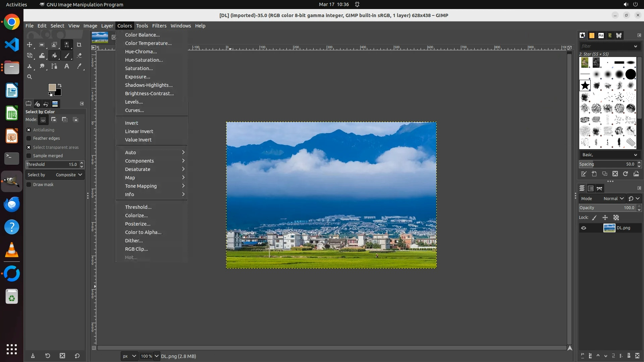Screen dimensions: 644x362
Task: Open the layer Mode Normal dropdown
Action: click(x=613, y=198)
